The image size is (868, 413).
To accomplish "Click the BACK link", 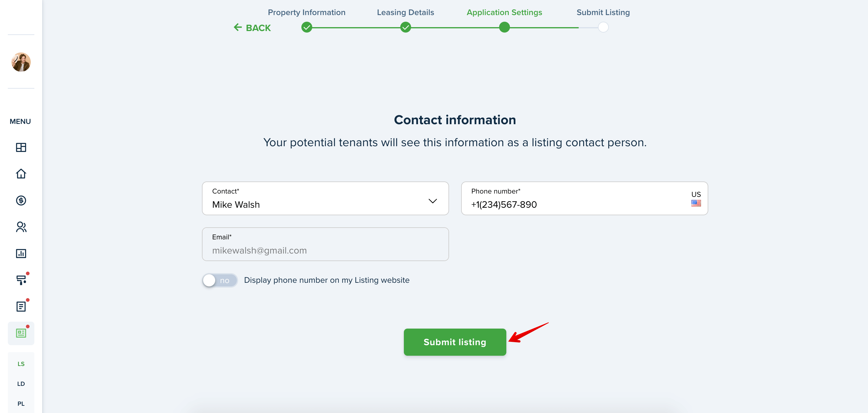I will (252, 28).
